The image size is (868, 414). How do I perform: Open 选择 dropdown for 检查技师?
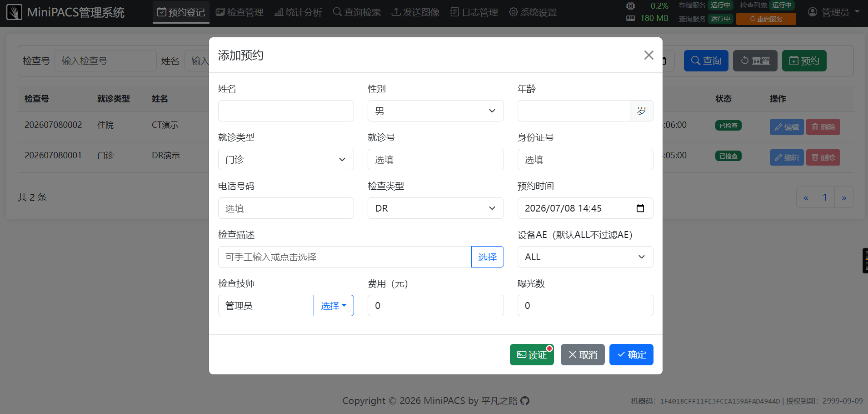point(334,305)
